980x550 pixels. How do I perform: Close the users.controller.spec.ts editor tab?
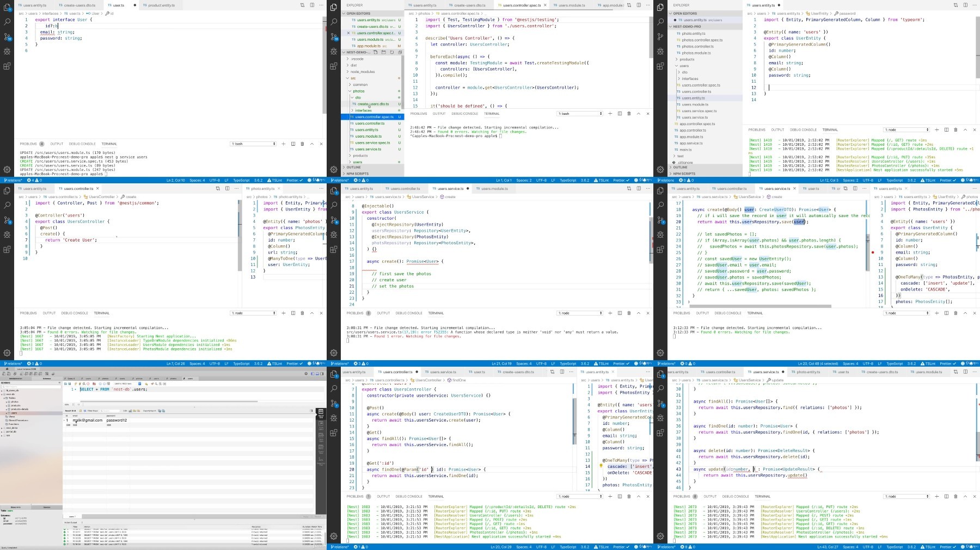tap(546, 5)
